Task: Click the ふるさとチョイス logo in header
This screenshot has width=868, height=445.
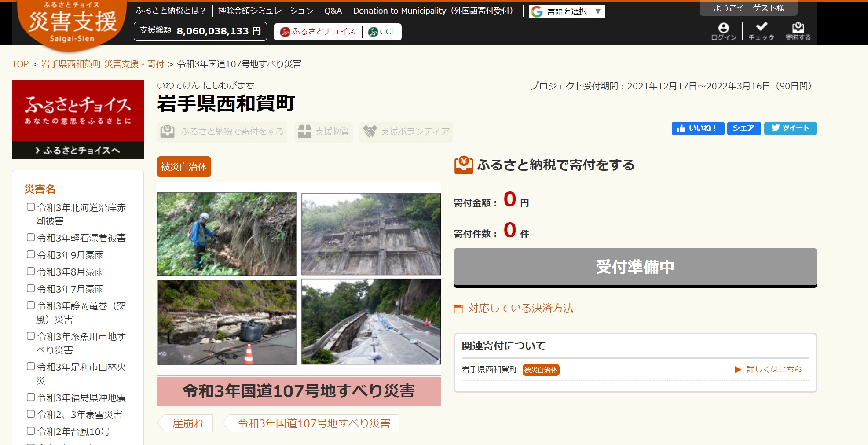Action: (318, 32)
